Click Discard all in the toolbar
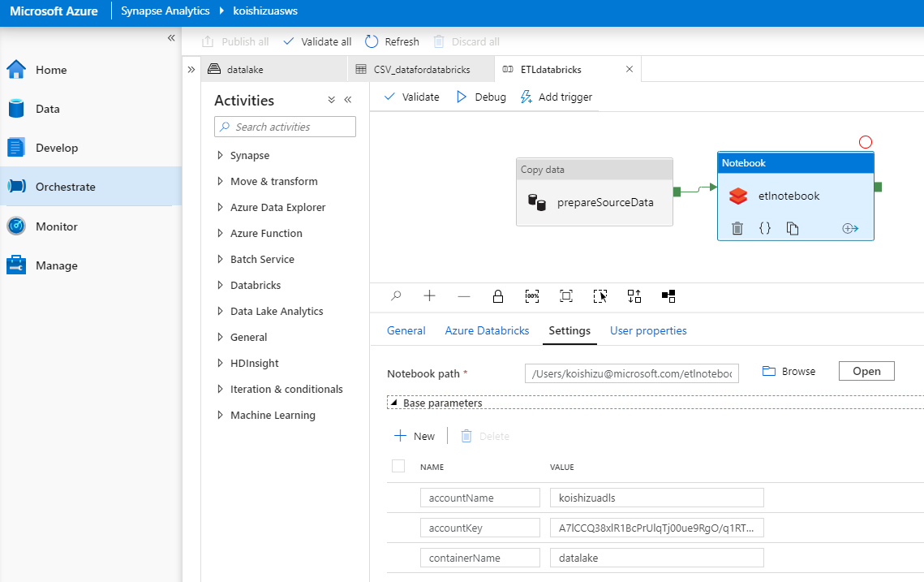 [466, 41]
